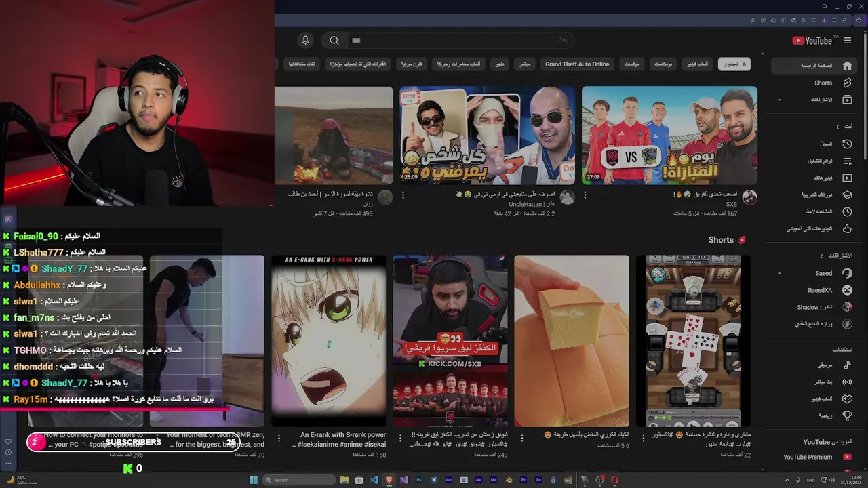Open Sports trophy icon in sidebar
The height and width of the screenshot is (488, 868).
[x=847, y=415]
